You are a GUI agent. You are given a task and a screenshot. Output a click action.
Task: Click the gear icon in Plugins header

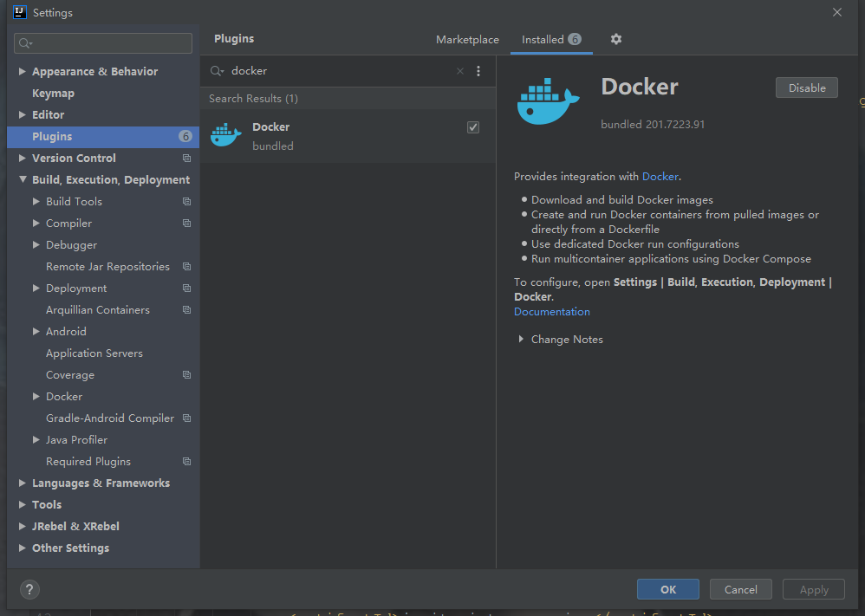pos(616,39)
